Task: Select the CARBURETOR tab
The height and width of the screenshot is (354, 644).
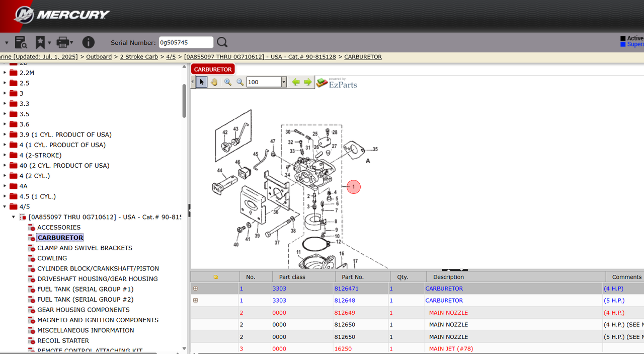Action: point(213,69)
